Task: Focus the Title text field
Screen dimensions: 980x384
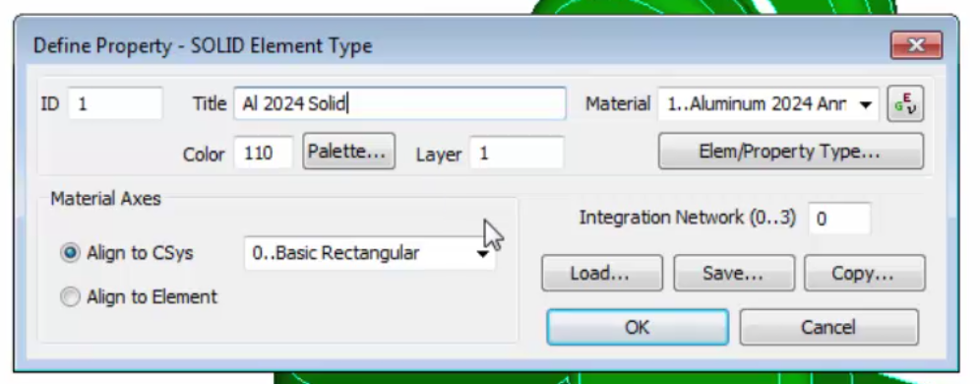Action: tap(400, 103)
